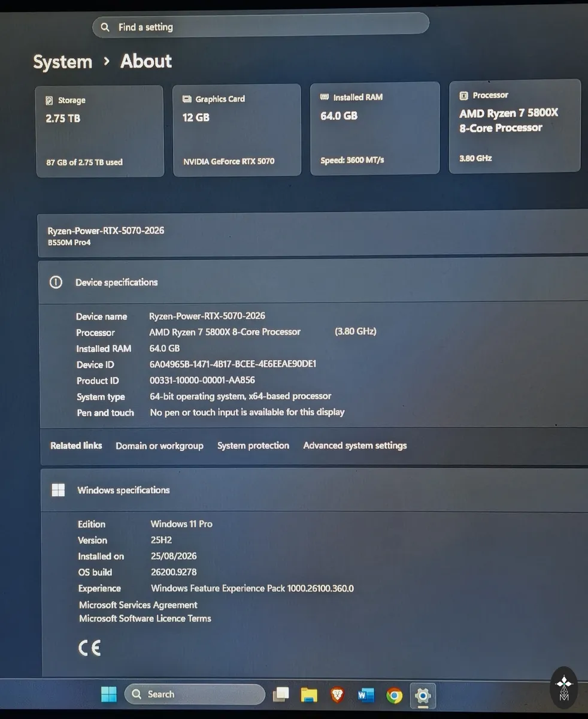The image size is (588, 719).
Task: Open System protection link
Action: coord(253,446)
